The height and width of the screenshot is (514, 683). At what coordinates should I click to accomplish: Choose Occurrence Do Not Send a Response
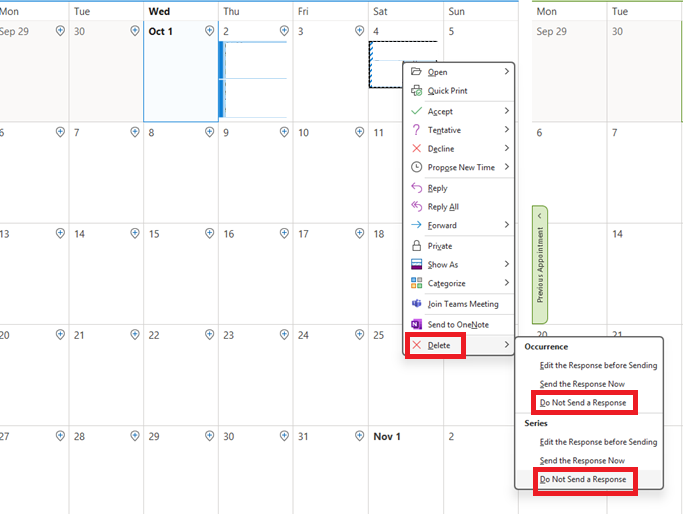(x=589, y=402)
